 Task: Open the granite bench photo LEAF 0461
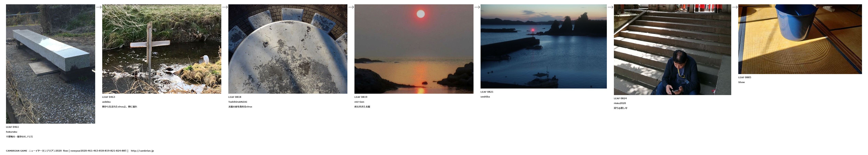[51, 64]
